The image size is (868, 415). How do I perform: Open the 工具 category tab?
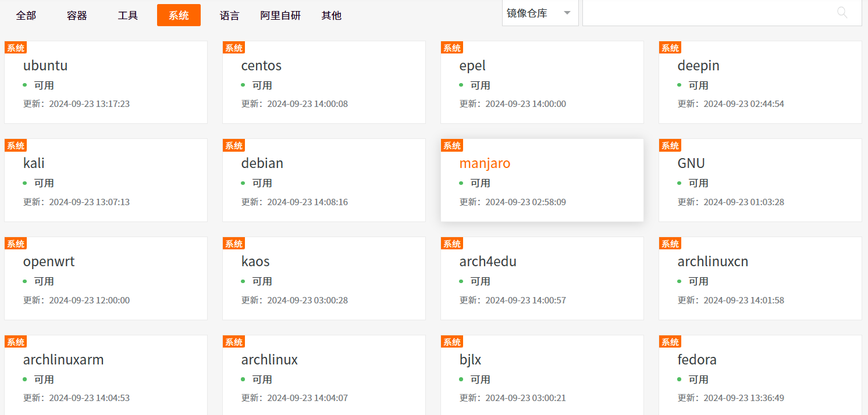pyautogui.click(x=128, y=16)
